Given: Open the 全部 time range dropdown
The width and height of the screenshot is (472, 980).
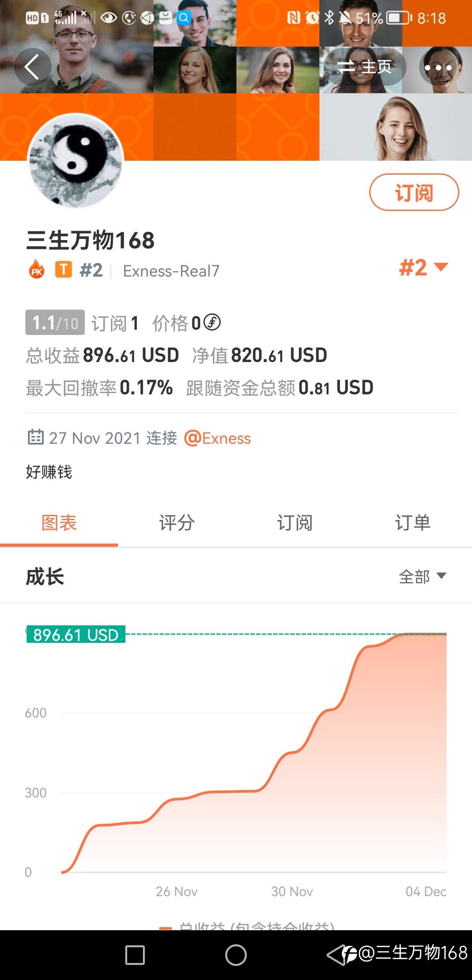Looking at the screenshot, I should [422, 576].
